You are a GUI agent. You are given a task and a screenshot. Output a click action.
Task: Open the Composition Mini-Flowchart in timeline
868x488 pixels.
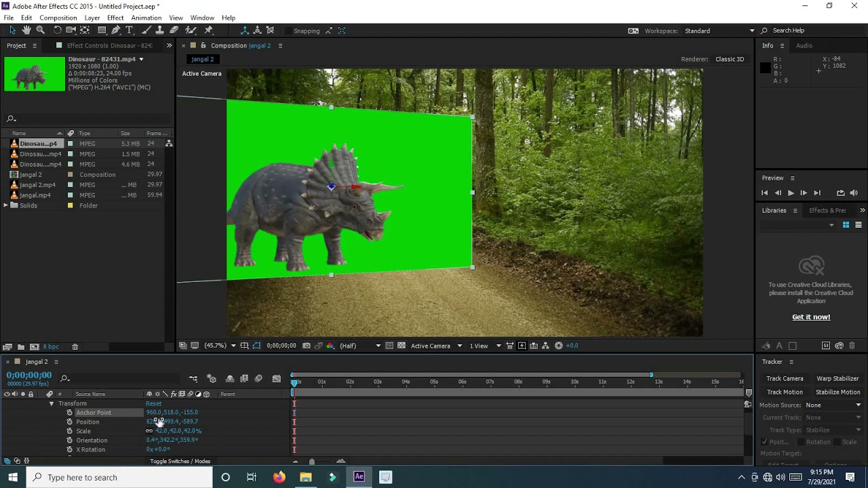193,378
